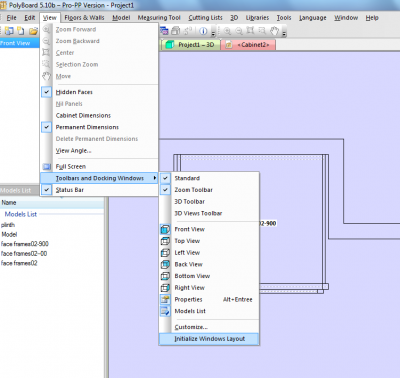Click the new project toolbar icon
The height and width of the screenshot is (378, 400).
click(9, 31)
